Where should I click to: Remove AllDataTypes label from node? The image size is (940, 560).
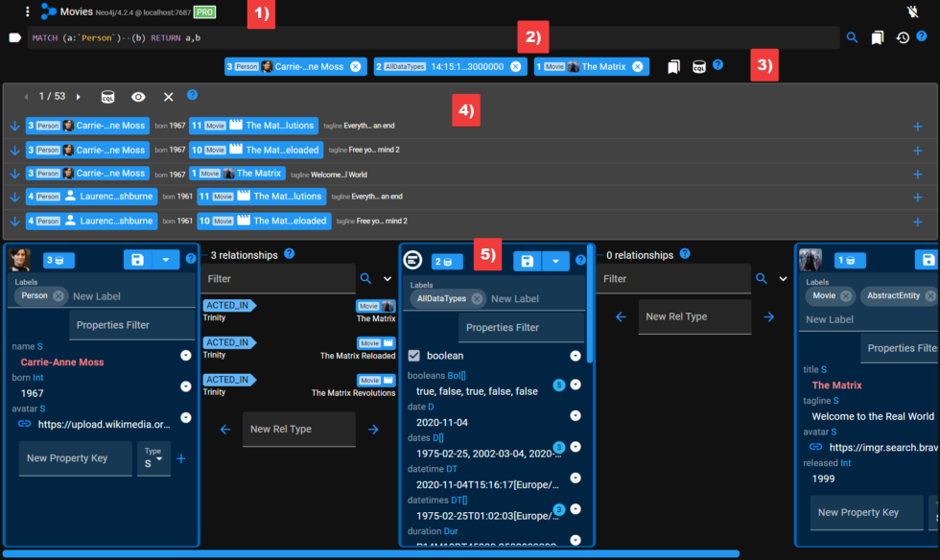coord(477,298)
